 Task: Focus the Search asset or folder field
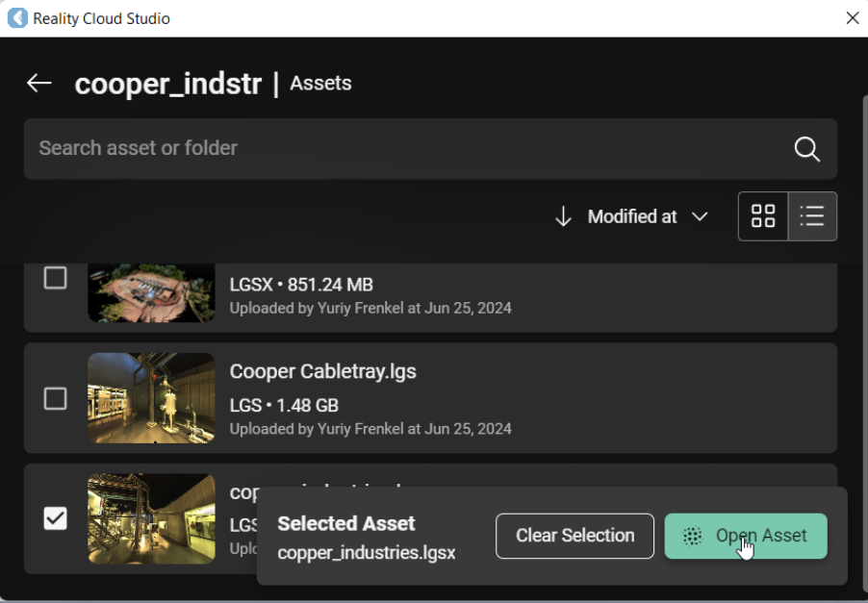(404, 149)
